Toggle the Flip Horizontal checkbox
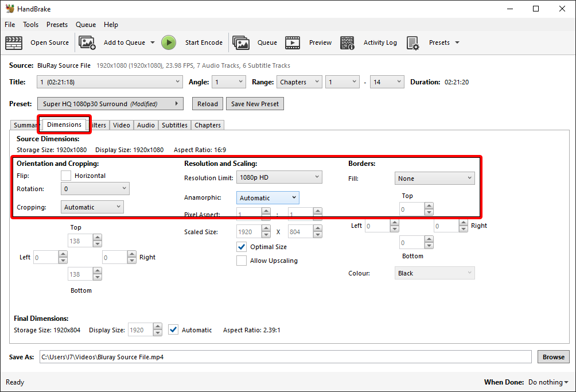The height and width of the screenshot is (392, 576). (x=66, y=176)
